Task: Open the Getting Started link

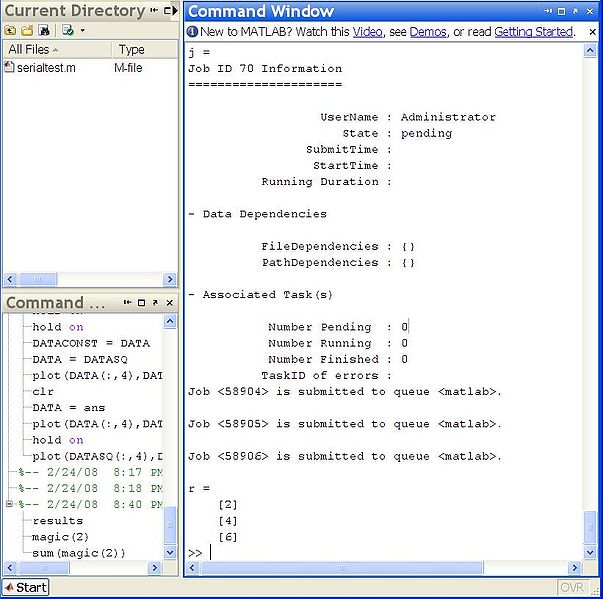Action: (x=533, y=32)
